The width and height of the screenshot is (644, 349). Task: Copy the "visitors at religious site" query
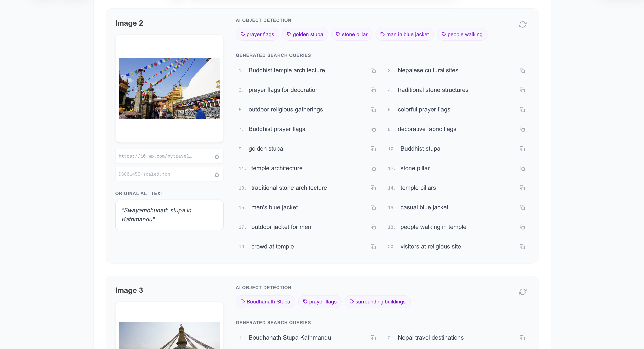point(523,246)
